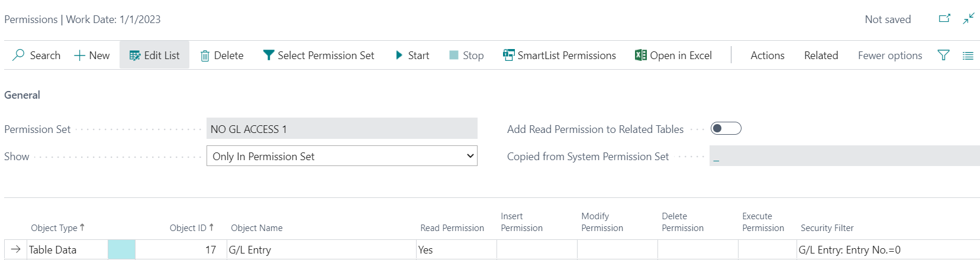
Task: Click the New plus icon
Action: [79, 56]
